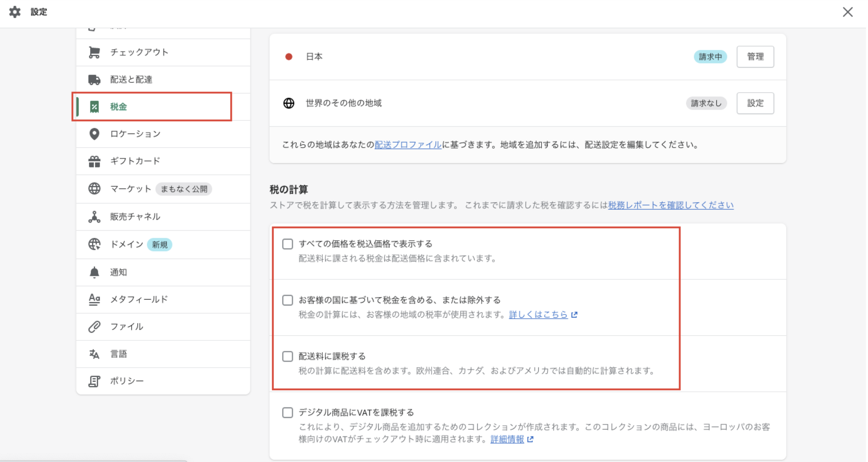Open メタフィールド settings
868x462 pixels.
click(163, 299)
